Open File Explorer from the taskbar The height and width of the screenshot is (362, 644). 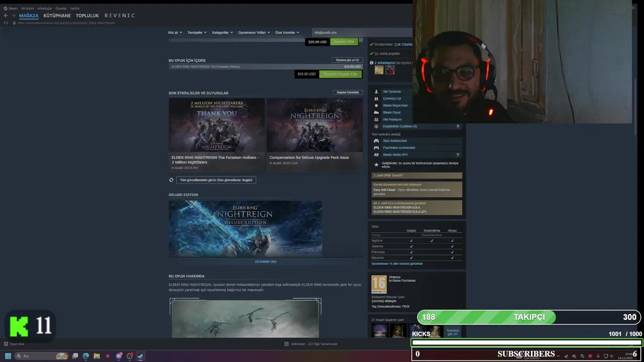click(x=97, y=356)
